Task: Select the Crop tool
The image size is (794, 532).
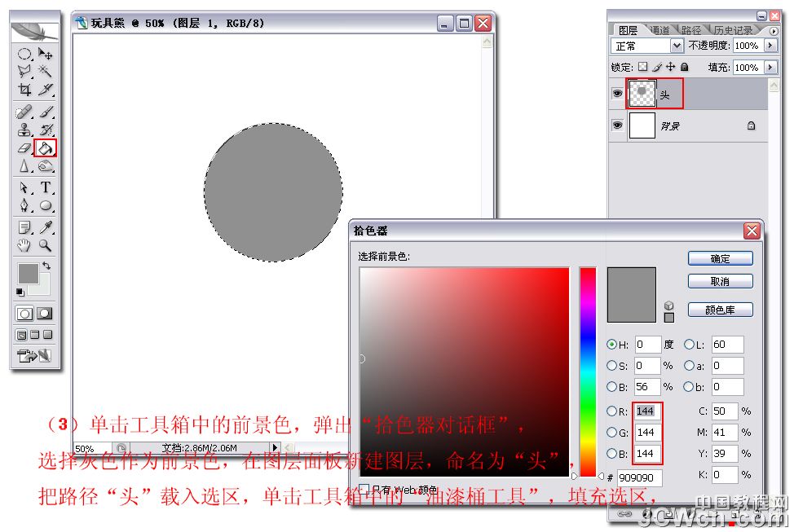Action: click(24, 90)
